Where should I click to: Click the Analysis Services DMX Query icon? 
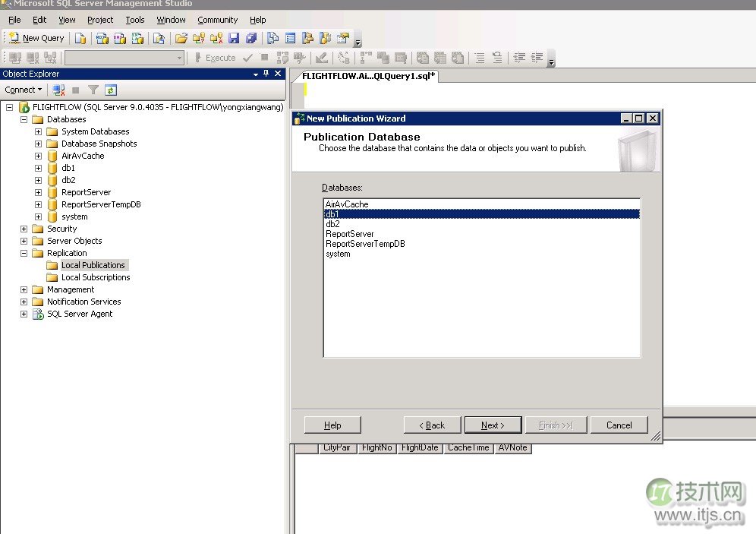[120, 38]
